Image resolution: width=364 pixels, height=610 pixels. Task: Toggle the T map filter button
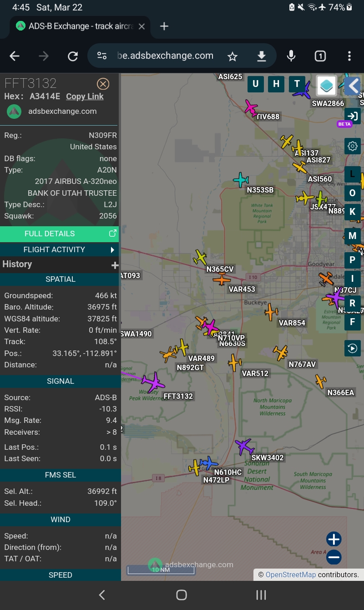(x=297, y=84)
